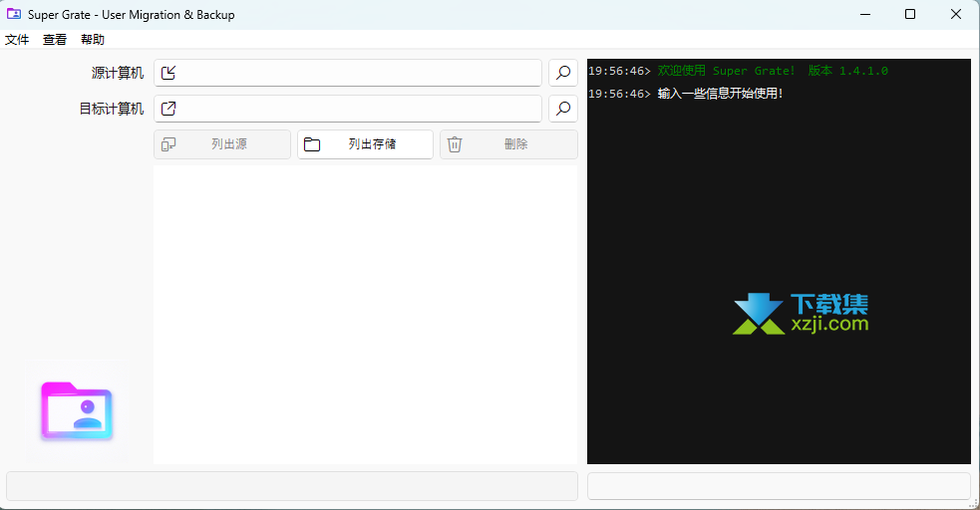Click the 目标计算机 input field

[x=348, y=109]
